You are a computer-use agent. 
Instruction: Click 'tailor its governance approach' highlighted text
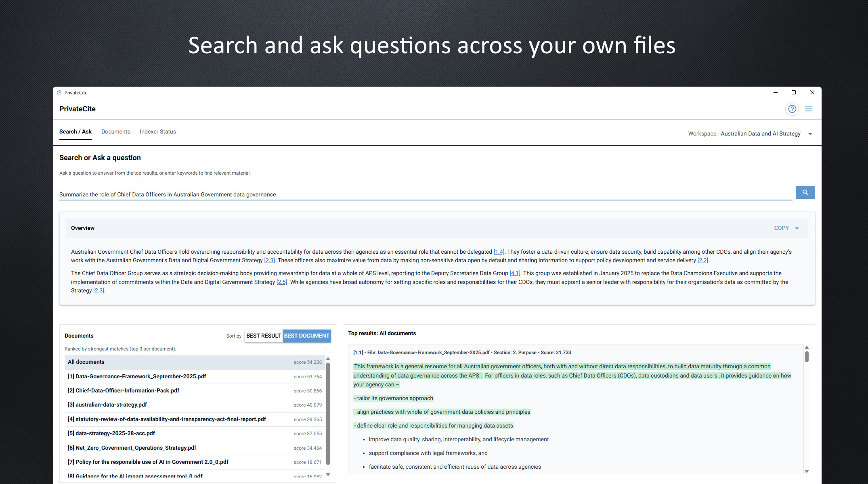click(x=393, y=398)
